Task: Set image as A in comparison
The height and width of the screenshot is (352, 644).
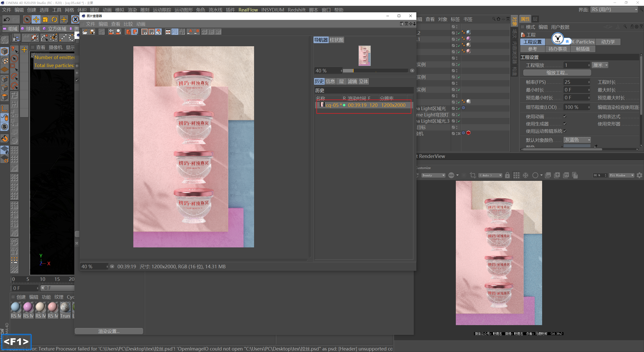Action: click(190, 32)
